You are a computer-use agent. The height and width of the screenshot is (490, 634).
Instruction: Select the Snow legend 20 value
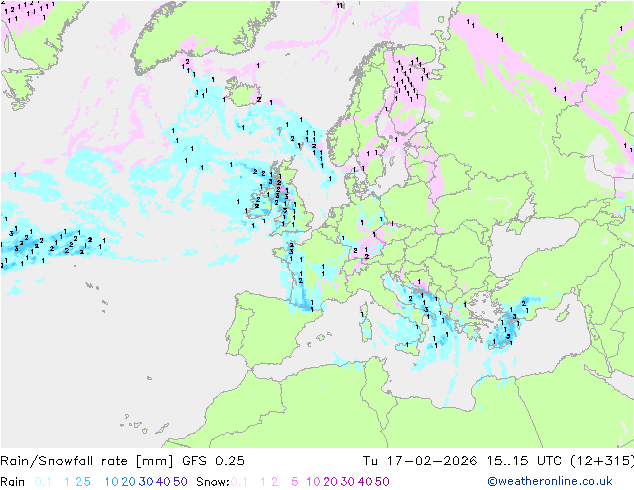pos(330,482)
